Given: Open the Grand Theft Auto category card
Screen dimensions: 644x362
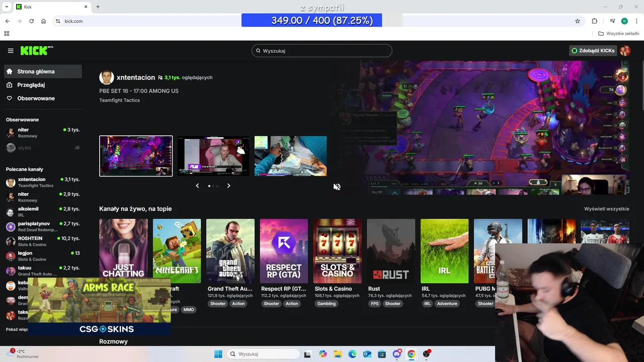Looking at the screenshot, I should [x=230, y=251].
